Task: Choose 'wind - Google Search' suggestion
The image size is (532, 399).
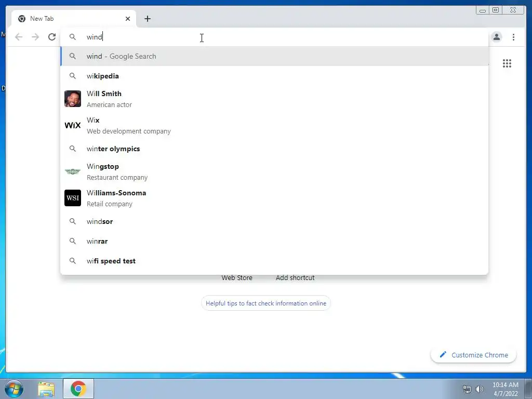Action: [274, 56]
